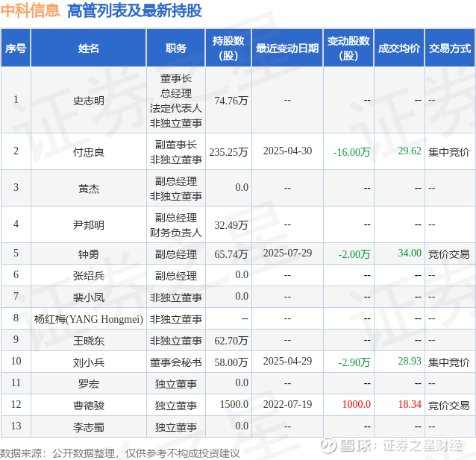Click the name 杨红梅(YANG Hongmei)

pyautogui.click(x=88, y=319)
